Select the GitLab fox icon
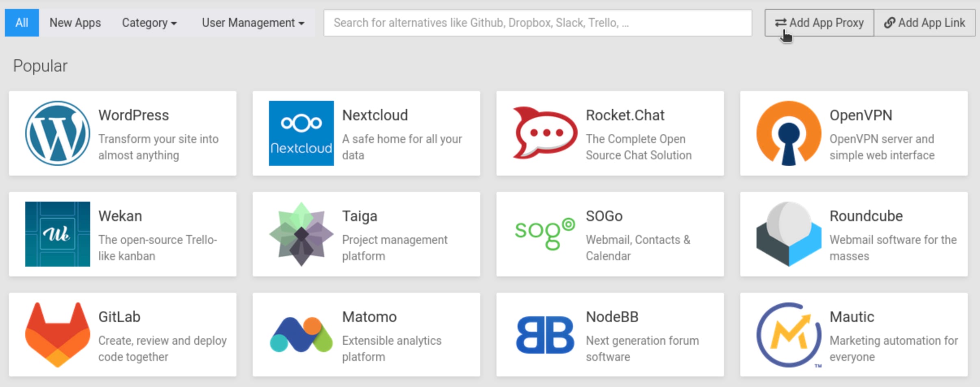 pos(57,334)
